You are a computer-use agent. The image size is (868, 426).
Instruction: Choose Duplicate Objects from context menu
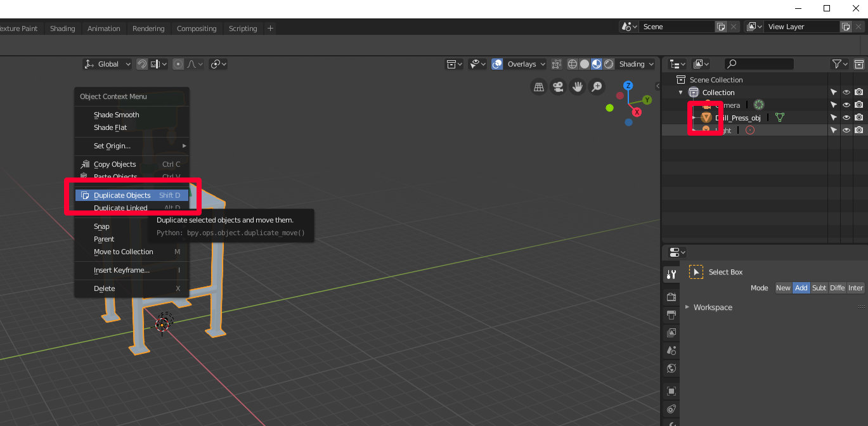coord(122,195)
